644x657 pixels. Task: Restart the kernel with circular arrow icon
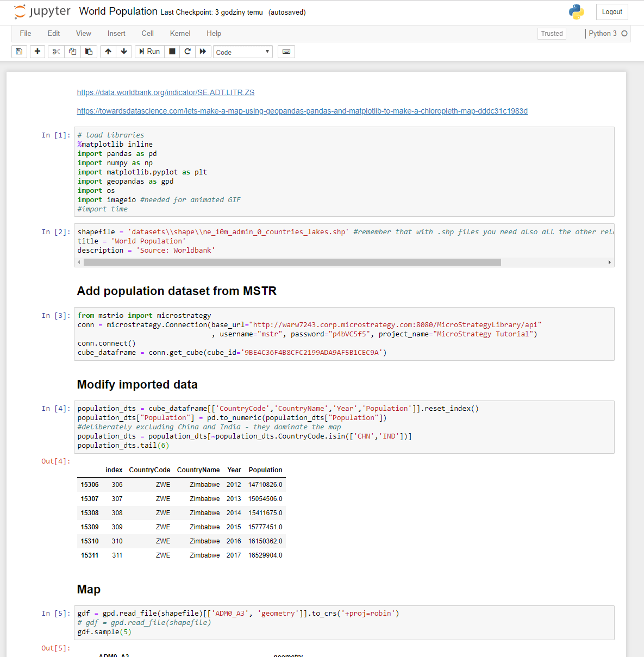pyautogui.click(x=187, y=52)
